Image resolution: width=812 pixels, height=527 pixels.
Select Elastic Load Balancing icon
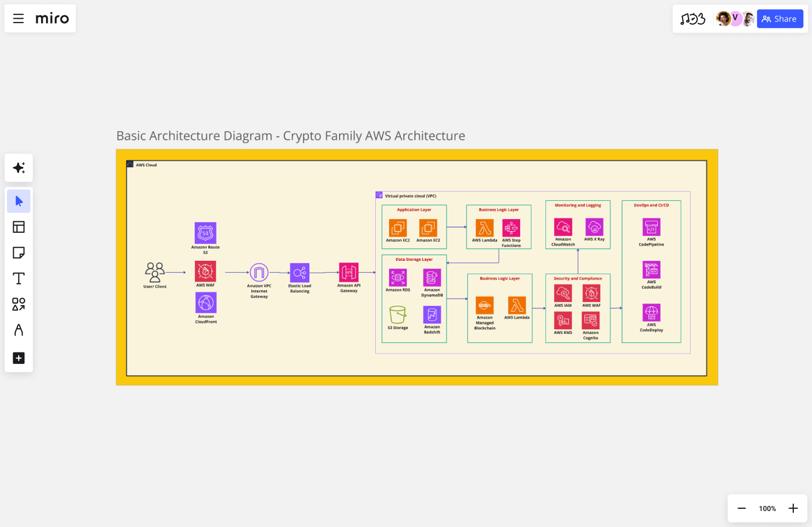300,273
